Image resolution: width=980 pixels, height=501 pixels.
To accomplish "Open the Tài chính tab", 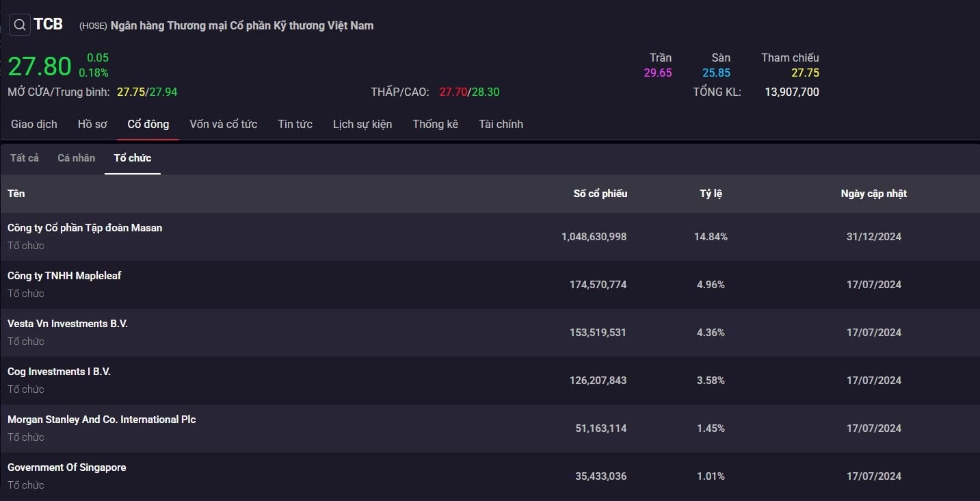I will [x=501, y=124].
